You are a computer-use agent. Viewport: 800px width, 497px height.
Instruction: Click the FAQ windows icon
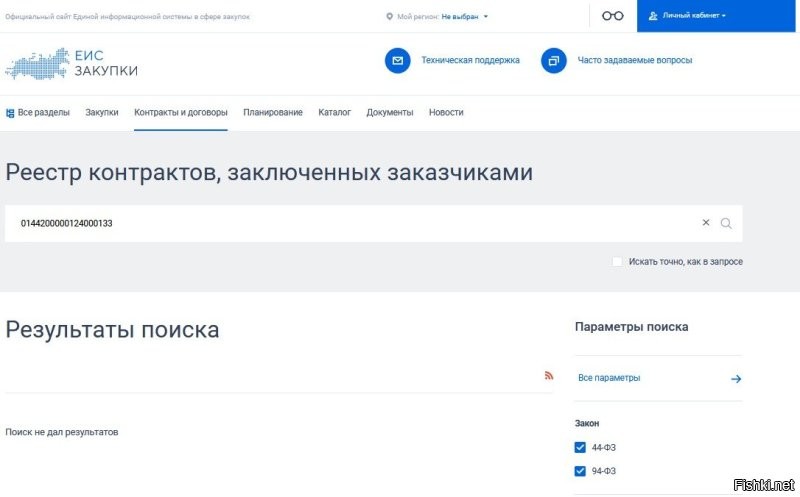pyautogui.click(x=554, y=61)
